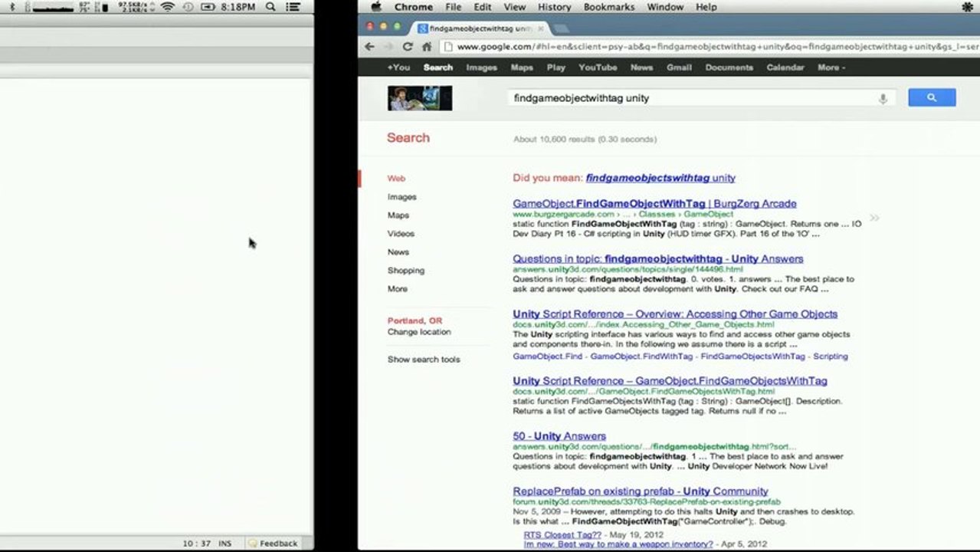The image size is (980, 552).
Task: Expand Show search tools
Action: (424, 360)
